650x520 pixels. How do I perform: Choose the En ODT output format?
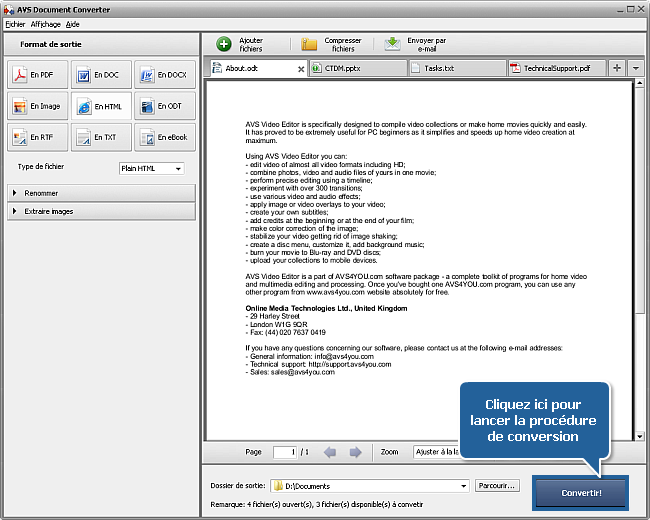click(x=165, y=106)
